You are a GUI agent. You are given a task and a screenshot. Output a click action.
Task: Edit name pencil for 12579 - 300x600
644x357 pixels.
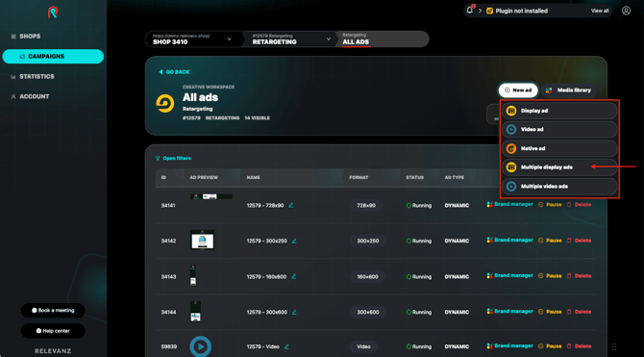[294, 312]
